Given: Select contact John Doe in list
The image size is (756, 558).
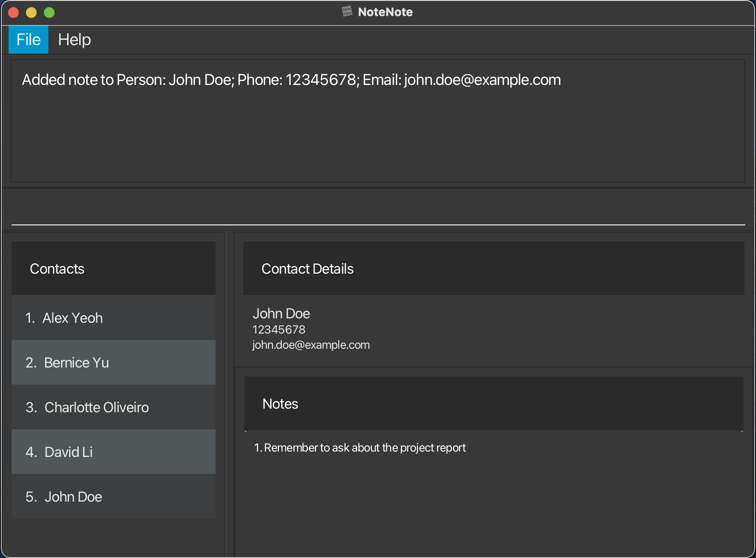Looking at the screenshot, I should pyautogui.click(x=114, y=496).
